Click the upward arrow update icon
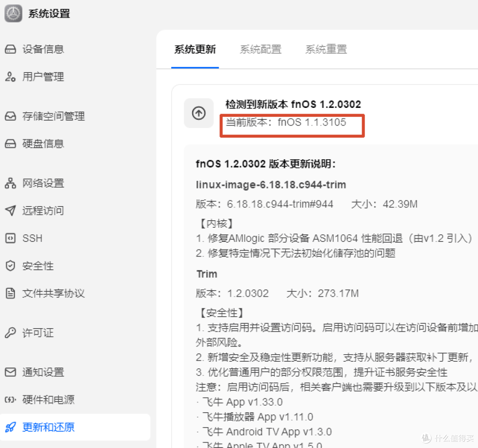 [x=199, y=113]
